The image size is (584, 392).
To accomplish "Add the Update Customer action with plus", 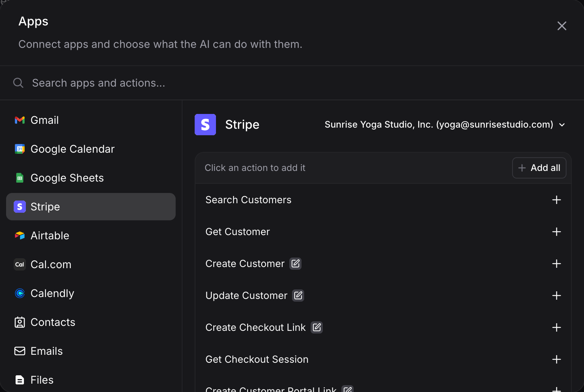I will (557, 296).
